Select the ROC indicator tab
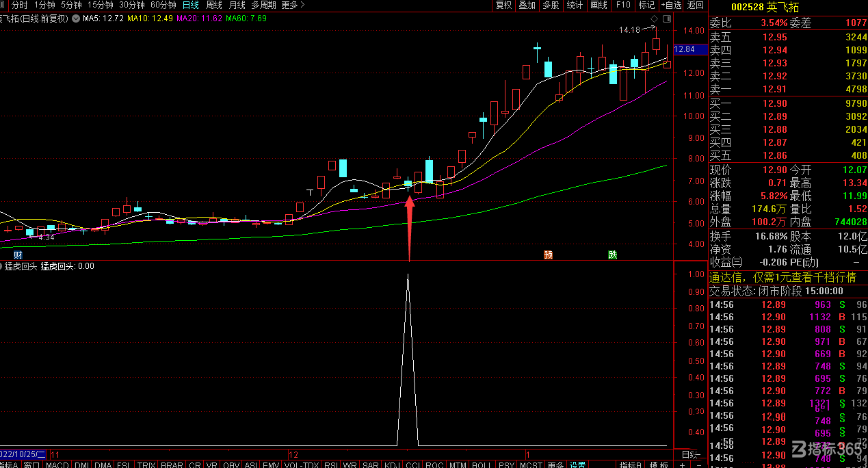Image resolution: width=868 pixels, height=468 pixels. coord(435,465)
